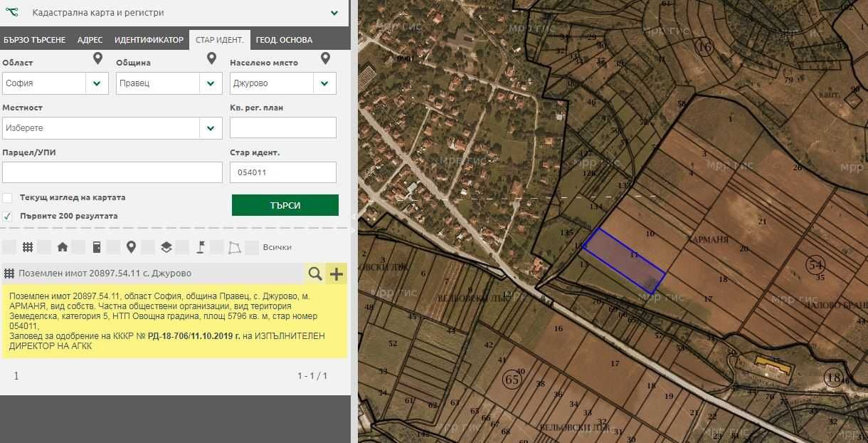Click the door self-contained unit filter icon
The height and width of the screenshot is (443, 868).
point(97,247)
